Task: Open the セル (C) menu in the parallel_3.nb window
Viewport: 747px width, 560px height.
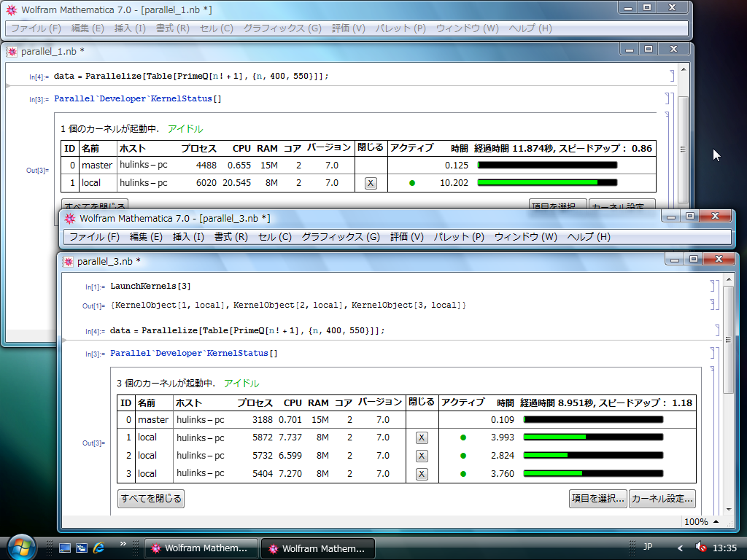Action: [x=275, y=237]
